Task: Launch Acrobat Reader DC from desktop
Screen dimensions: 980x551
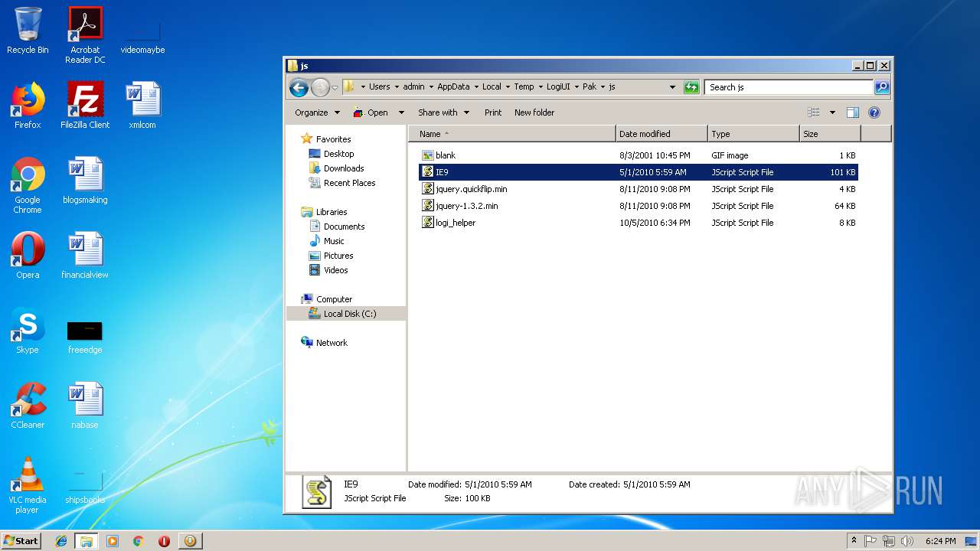Action: [x=85, y=34]
